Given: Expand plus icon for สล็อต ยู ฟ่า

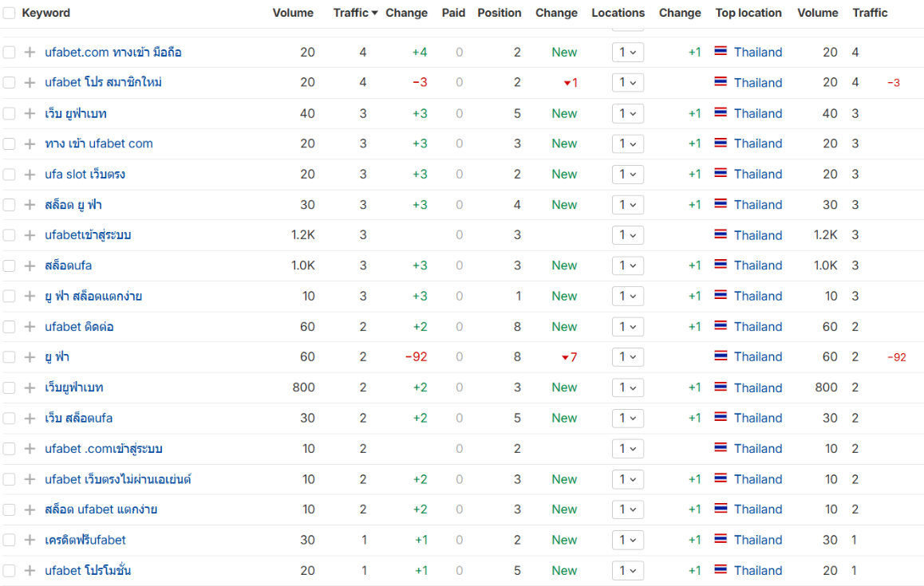Looking at the screenshot, I should (30, 205).
